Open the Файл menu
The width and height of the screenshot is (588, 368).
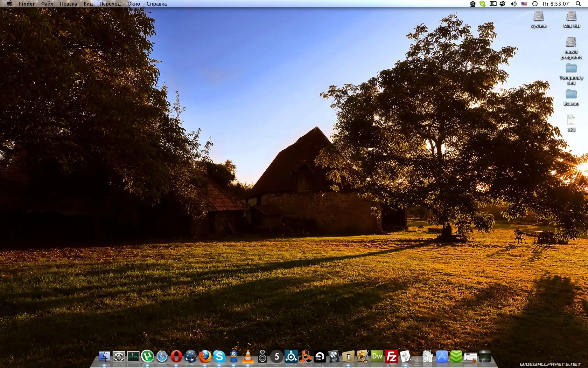point(47,4)
